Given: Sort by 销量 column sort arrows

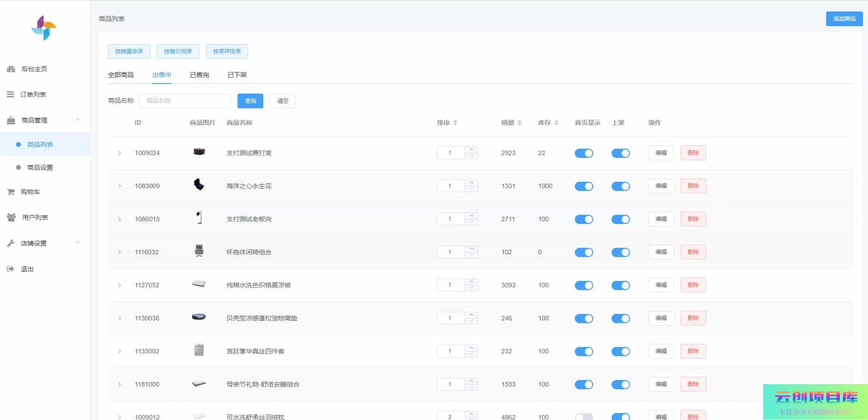Looking at the screenshot, I should click(519, 123).
